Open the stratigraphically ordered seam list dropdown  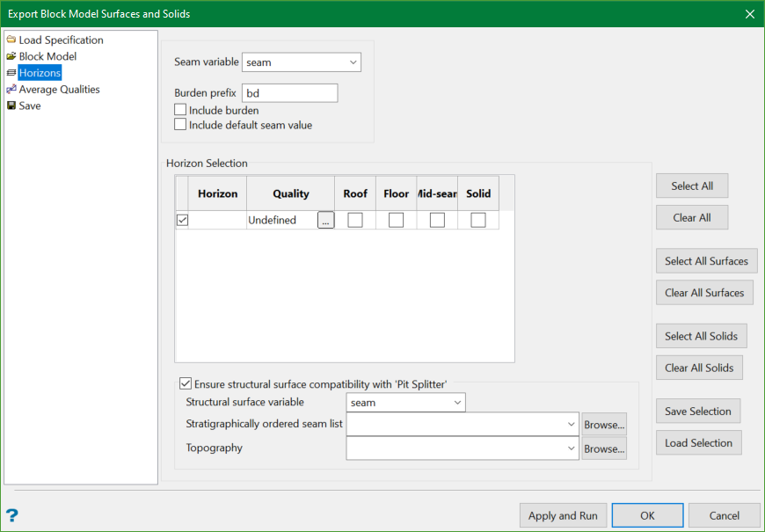pyautogui.click(x=568, y=424)
